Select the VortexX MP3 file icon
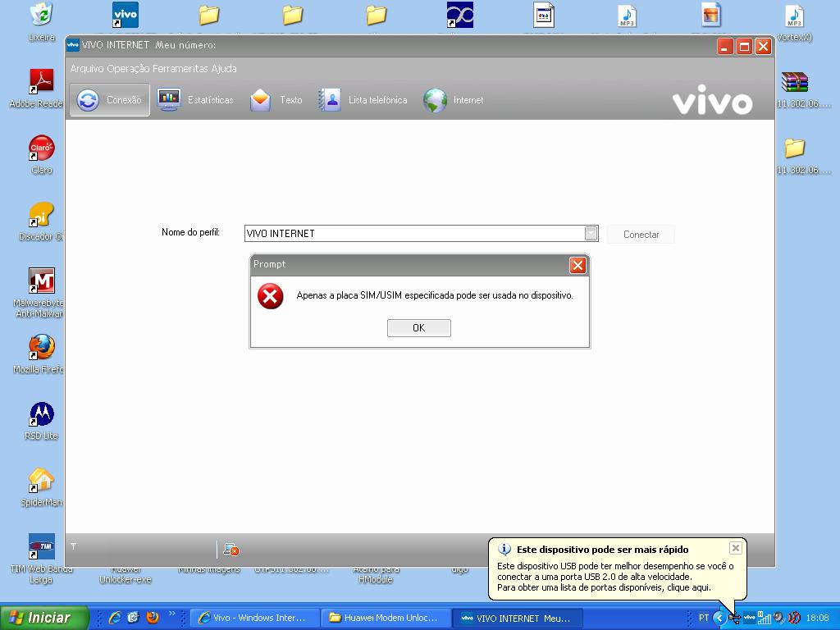840x630 pixels. click(x=795, y=15)
